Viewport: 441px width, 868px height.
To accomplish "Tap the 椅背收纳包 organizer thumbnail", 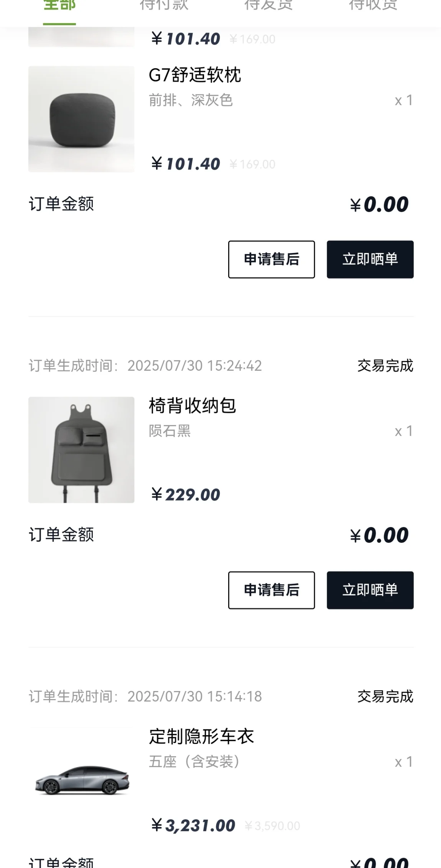I will tap(81, 450).
